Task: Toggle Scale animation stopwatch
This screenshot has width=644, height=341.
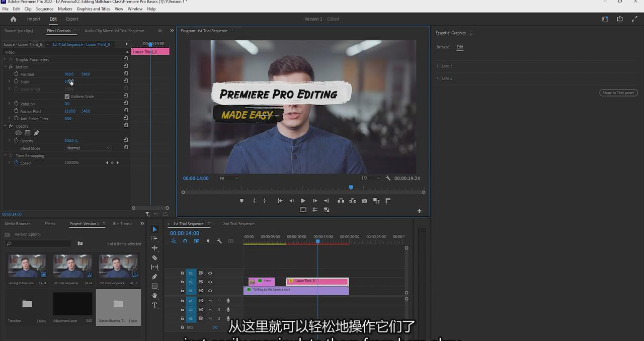Action: click(16, 81)
